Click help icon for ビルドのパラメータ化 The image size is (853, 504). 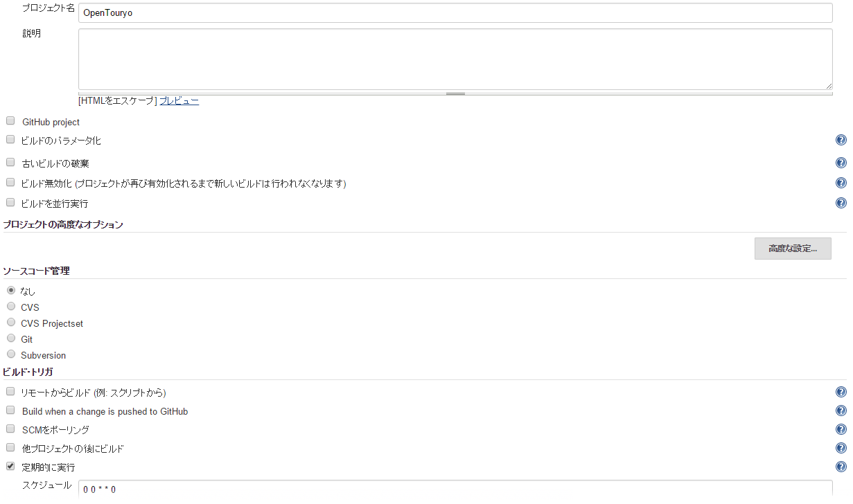tap(841, 141)
